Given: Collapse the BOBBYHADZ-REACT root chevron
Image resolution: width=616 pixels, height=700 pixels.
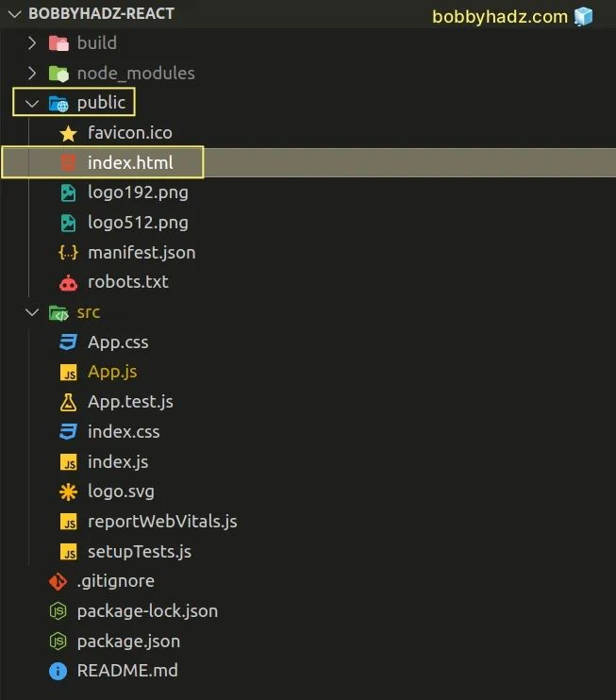Looking at the screenshot, I should (15, 14).
